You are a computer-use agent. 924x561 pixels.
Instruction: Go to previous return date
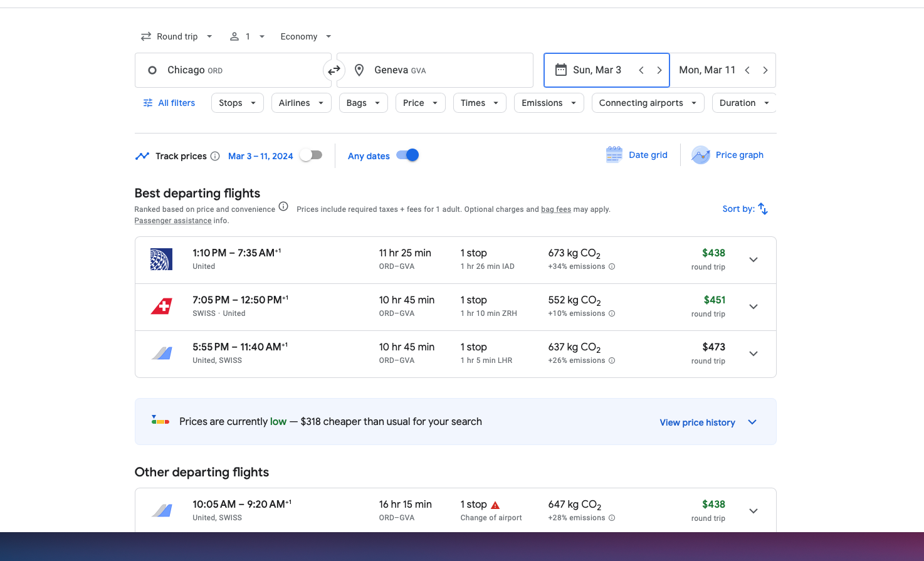coord(747,70)
